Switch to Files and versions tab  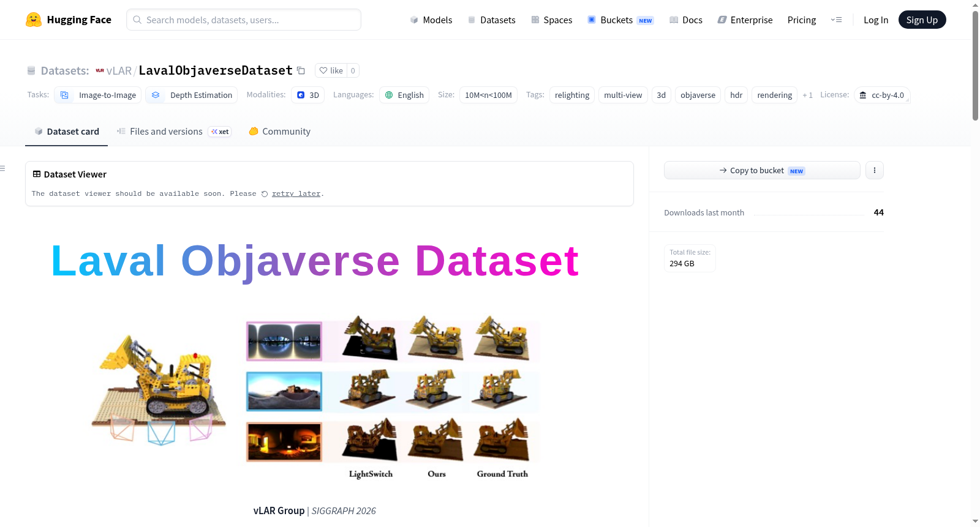click(174, 131)
